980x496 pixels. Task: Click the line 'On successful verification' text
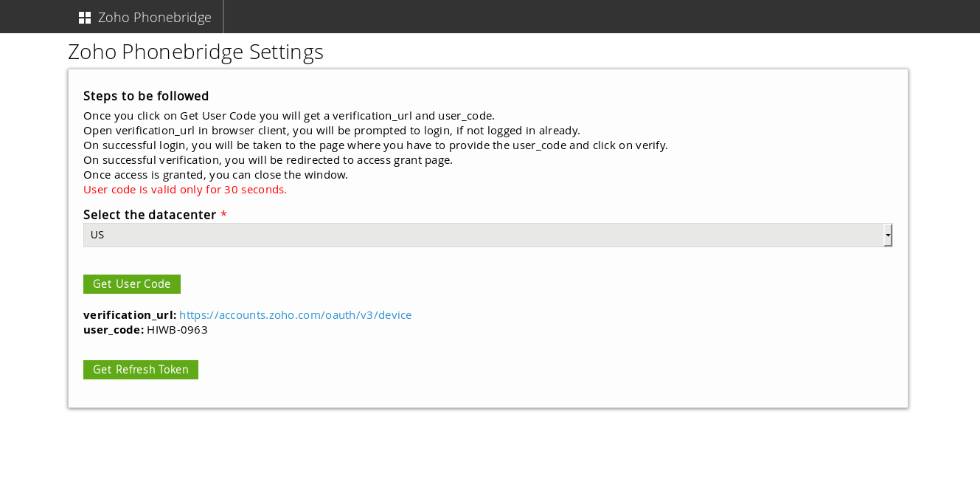pos(268,160)
